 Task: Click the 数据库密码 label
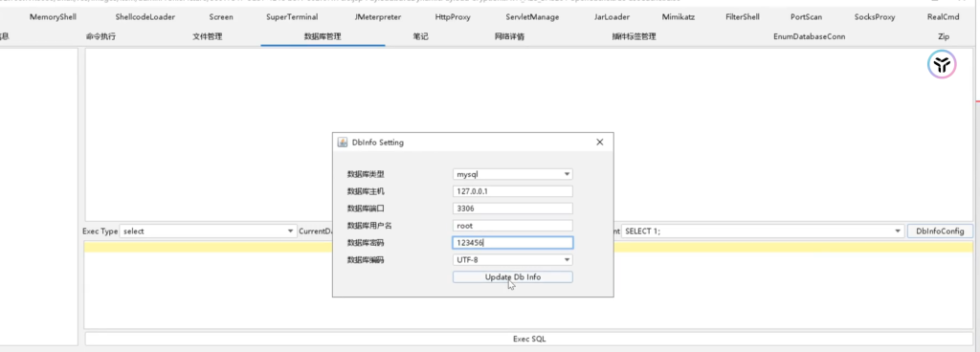coord(367,243)
